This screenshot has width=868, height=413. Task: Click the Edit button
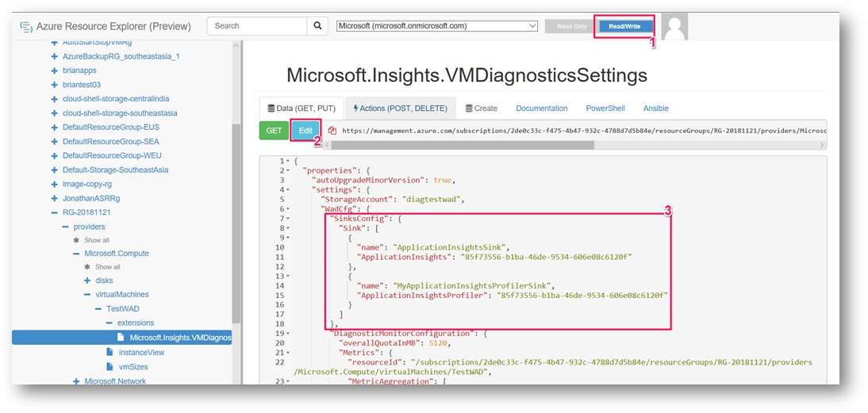coord(305,131)
